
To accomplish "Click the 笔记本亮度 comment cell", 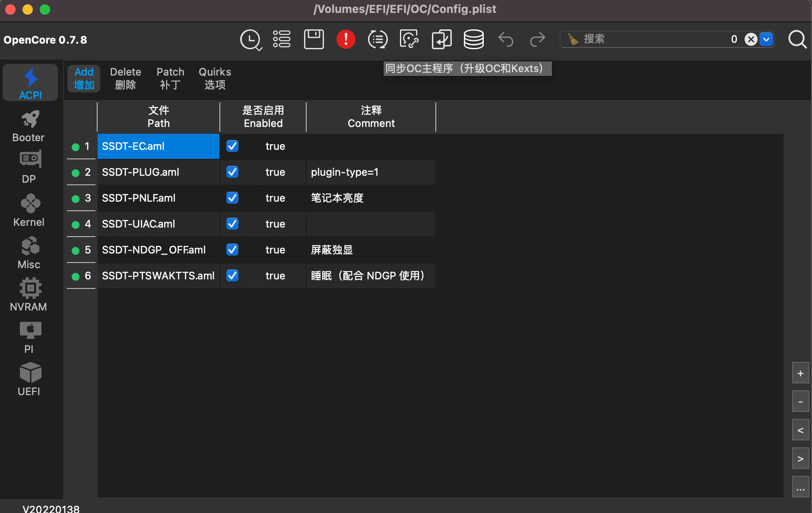I will pyautogui.click(x=371, y=198).
